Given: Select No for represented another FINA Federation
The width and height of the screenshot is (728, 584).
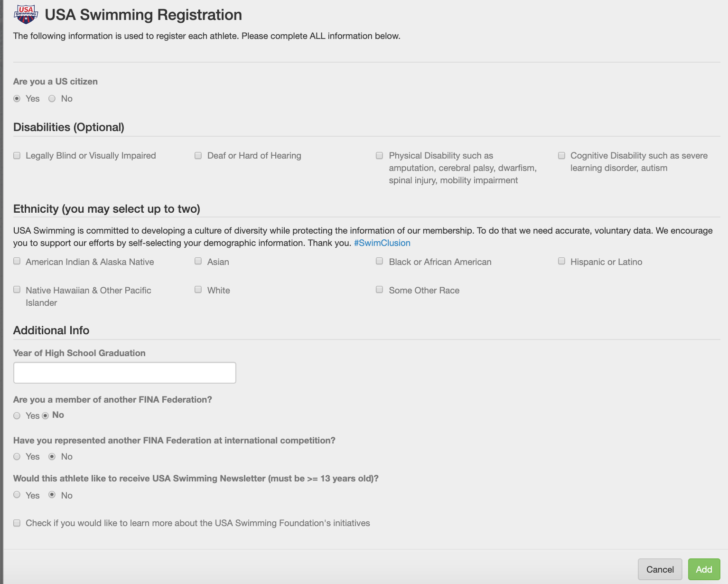Looking at the screenshot, I should point(52,457).
